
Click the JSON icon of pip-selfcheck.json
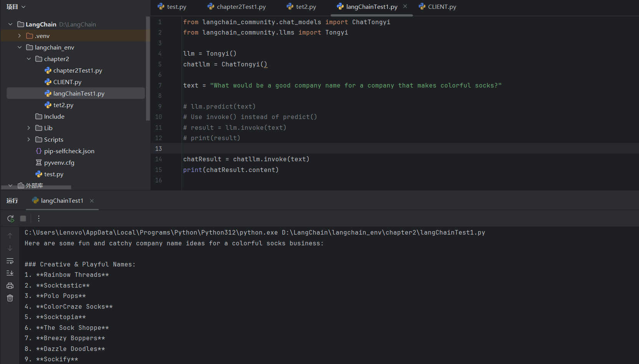[x=39, y=151]
